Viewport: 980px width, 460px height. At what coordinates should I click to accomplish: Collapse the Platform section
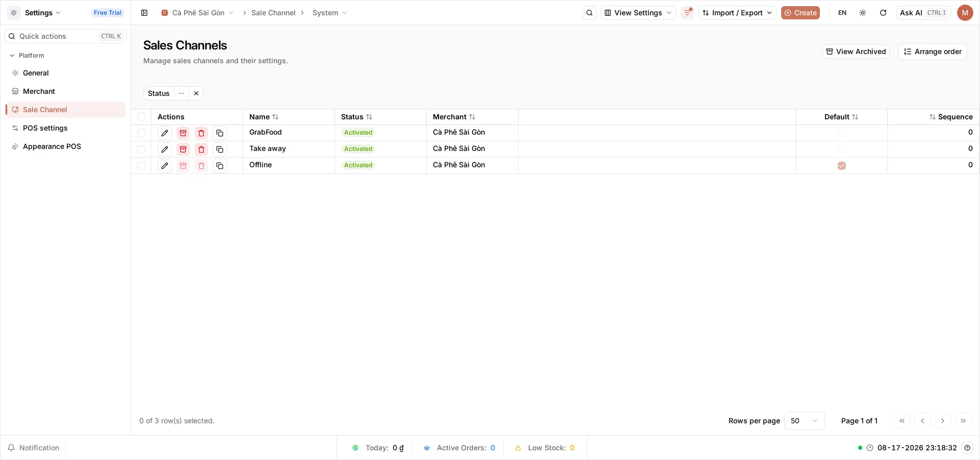click(27, 56)
